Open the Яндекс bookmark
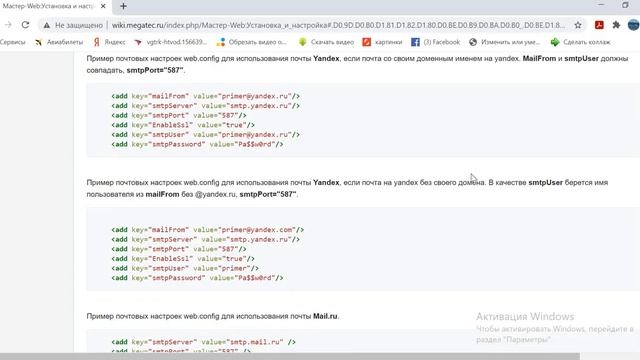 coord(109,42)
